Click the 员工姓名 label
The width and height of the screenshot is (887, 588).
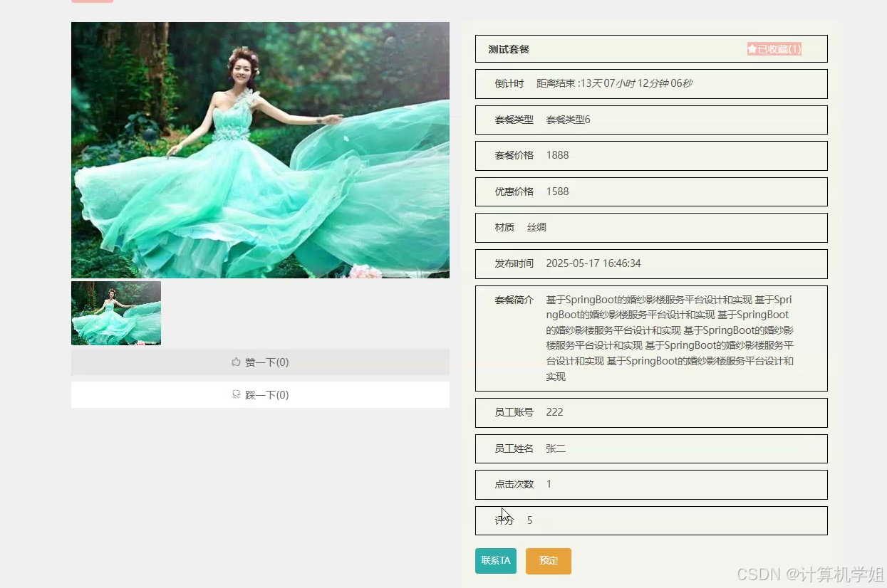[x=514, y=448]
